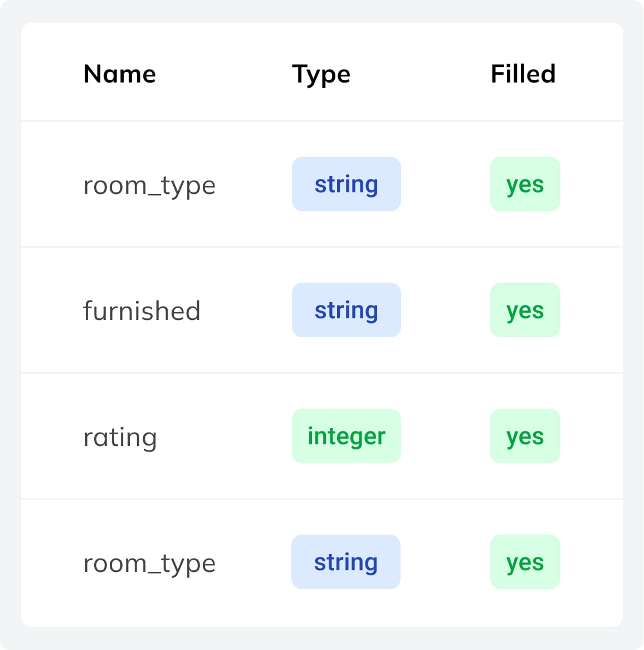Click the green integer type badge
This screenshot has height=650, width=644.
[x=346, y=436]
